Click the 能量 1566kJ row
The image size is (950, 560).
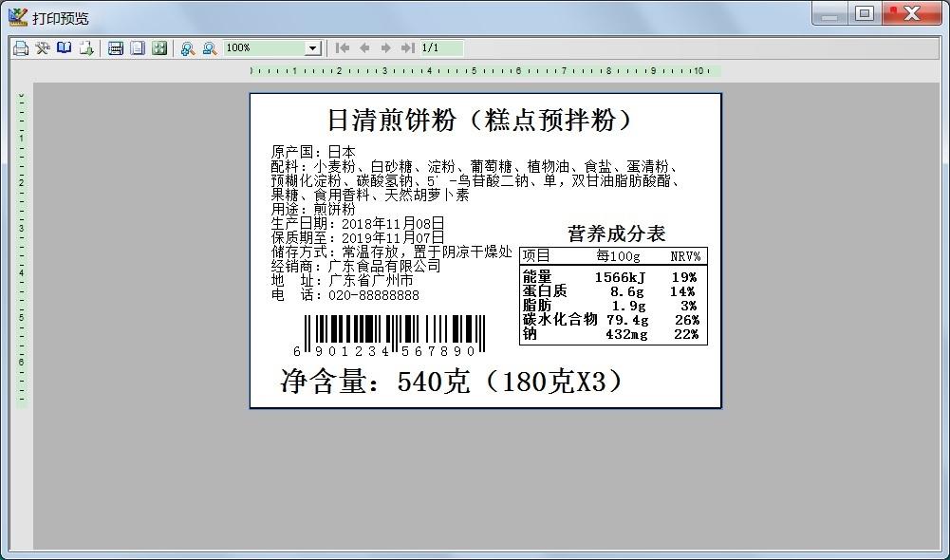(609, 277)
